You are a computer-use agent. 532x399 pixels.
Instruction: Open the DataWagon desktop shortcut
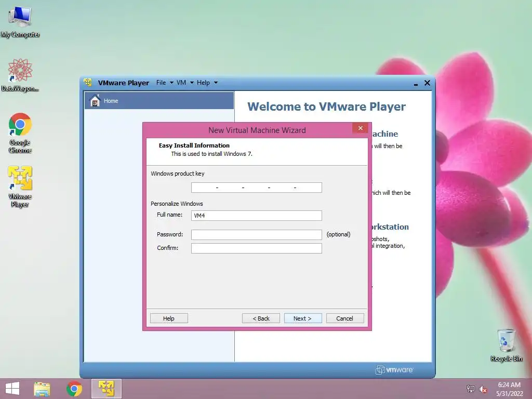pyautogui.click(x=20, y=75)
